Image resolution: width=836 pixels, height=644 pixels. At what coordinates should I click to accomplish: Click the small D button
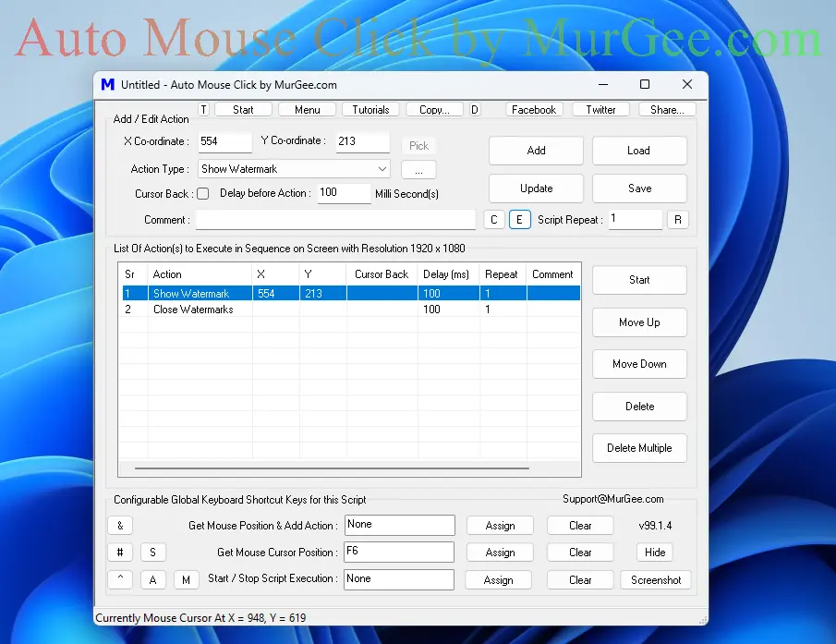[475, 110]
